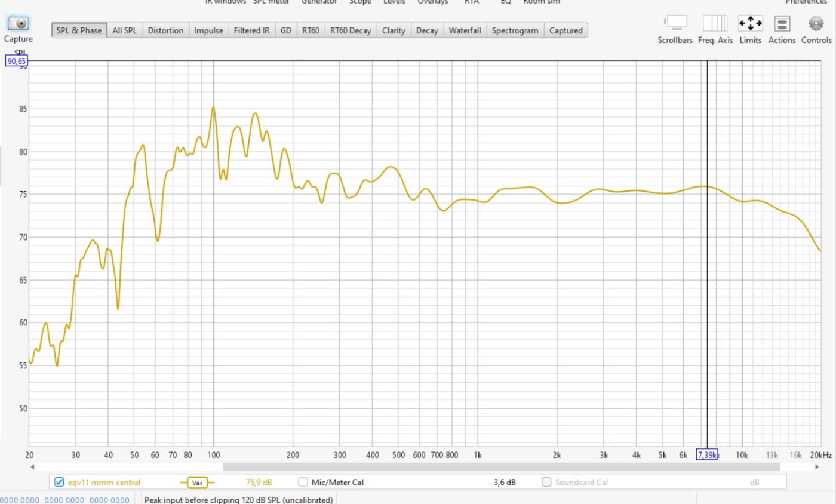Click the right scroll arrow below graph
The image size is (836, 504).
click(x=828, y=467)
